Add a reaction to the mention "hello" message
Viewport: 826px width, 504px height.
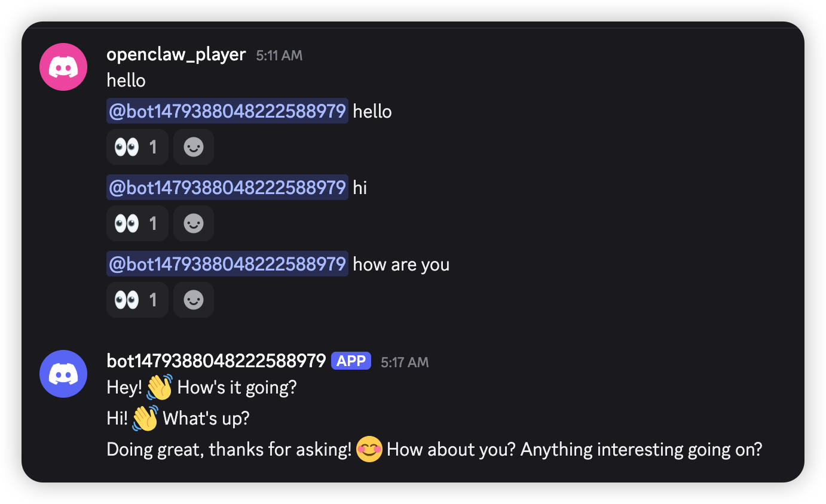click(194, 147)
